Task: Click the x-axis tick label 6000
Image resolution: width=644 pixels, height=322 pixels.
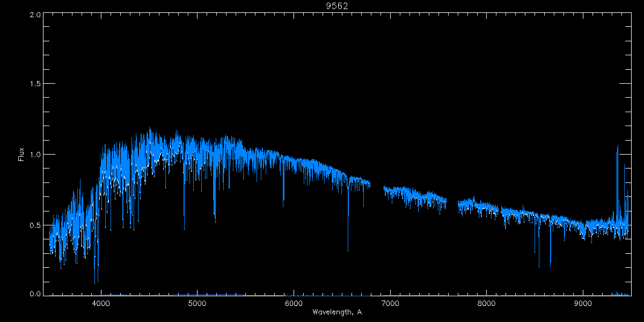Action: coord(294,303)
